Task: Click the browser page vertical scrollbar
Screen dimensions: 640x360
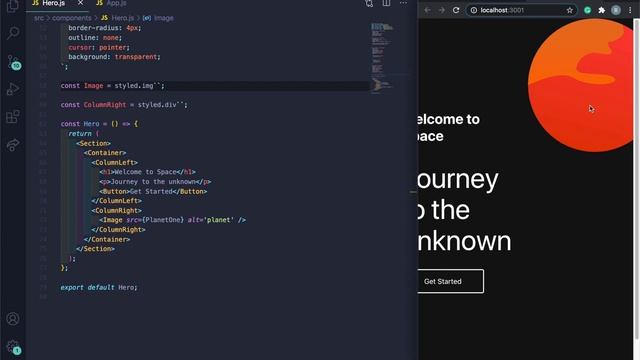Action: coord(636,180)
